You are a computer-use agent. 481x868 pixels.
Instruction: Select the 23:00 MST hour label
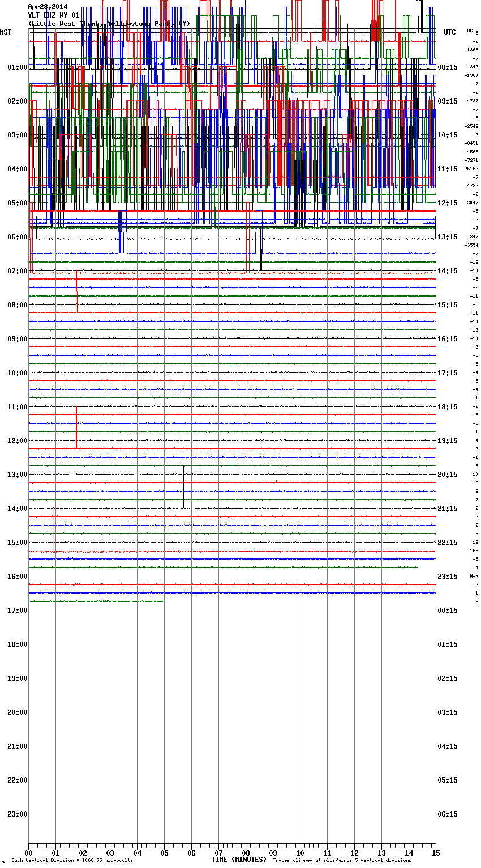(x=18, y=814)
